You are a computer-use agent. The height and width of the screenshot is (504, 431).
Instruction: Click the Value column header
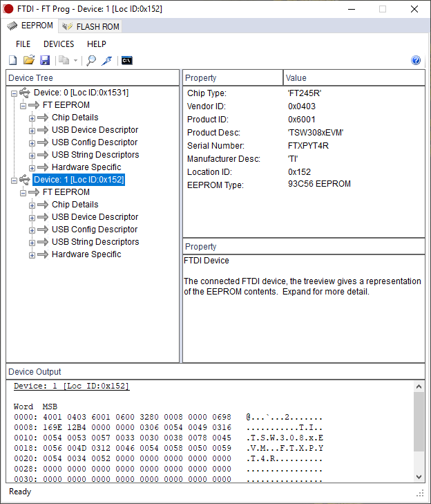354,78
